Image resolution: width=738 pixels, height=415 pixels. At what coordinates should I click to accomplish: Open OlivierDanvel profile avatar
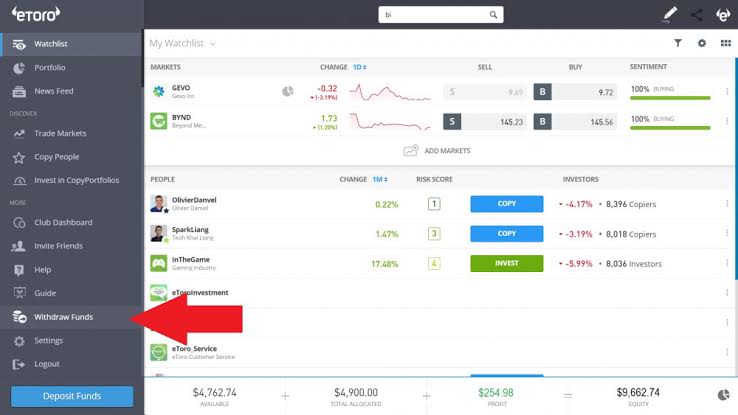pos(159,204)
